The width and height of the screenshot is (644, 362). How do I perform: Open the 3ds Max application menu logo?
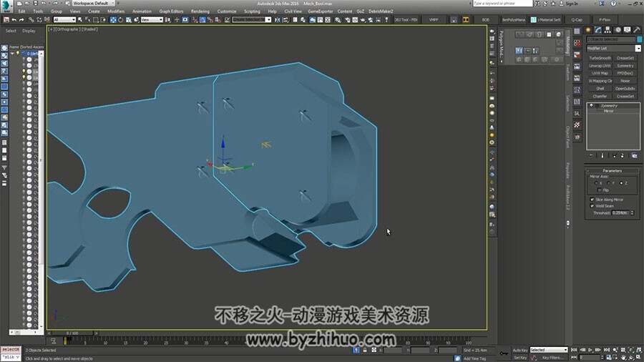click(6, 6)
